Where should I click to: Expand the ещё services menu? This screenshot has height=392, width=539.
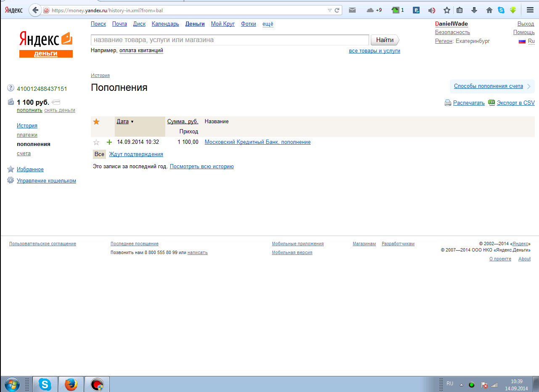tap(268, 24)
